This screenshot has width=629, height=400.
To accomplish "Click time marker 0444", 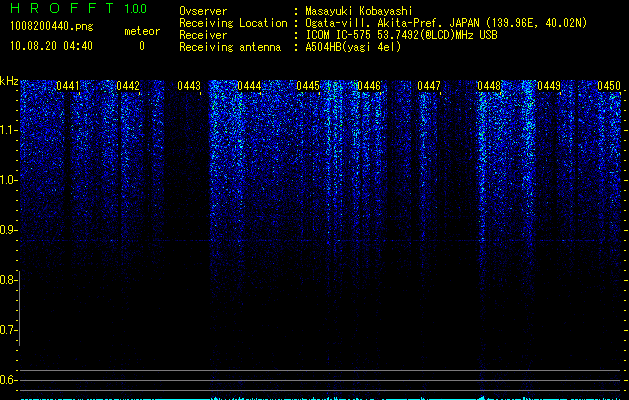I will point(249,86).
